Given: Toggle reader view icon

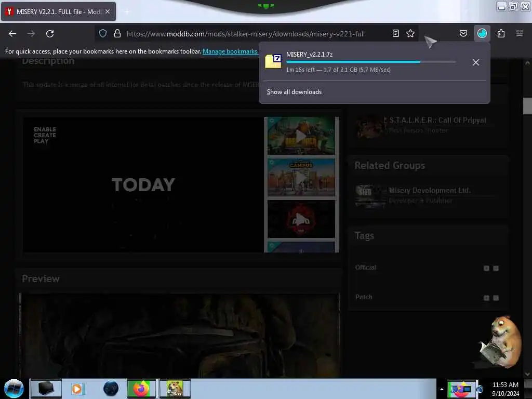Looking at the screenshot, I should point(395,33).
